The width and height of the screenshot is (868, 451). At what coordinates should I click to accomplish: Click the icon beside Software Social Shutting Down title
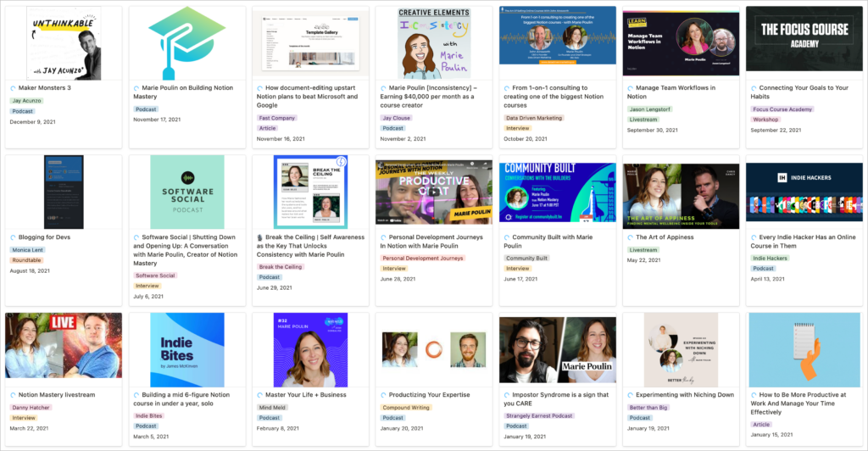pos(136,237)
